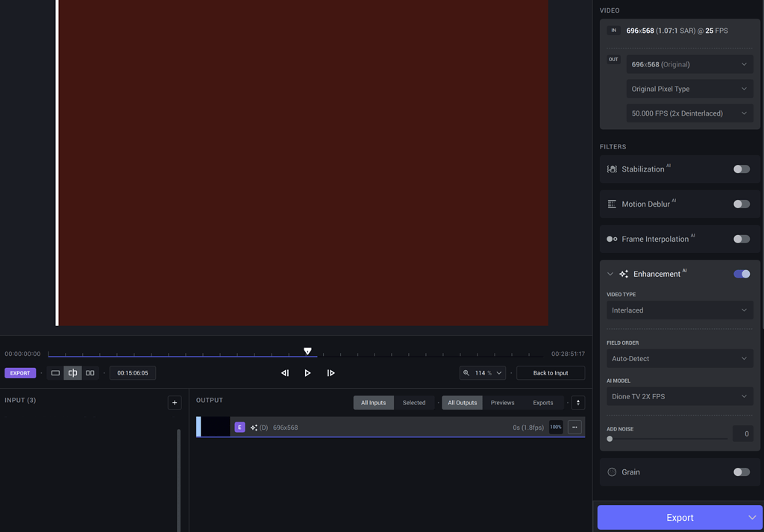Open the Field Order Auto-Detect dropdown
The width and height of the screenshot is (764, 532).
[x=679, y=358]
